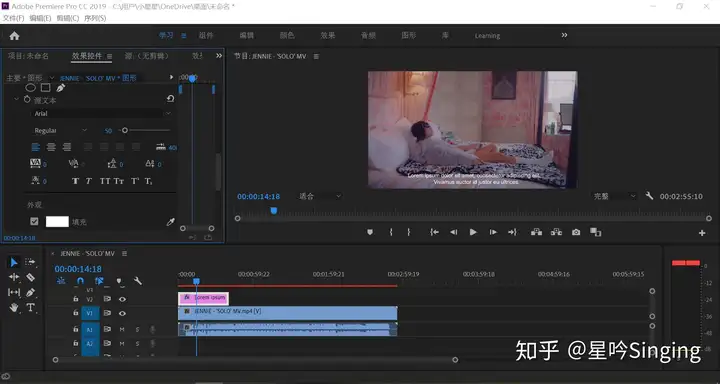Click the Program Monitor scrub bar playhead
This screenshot has height=384, width=720.
click(x=274, y=210)
